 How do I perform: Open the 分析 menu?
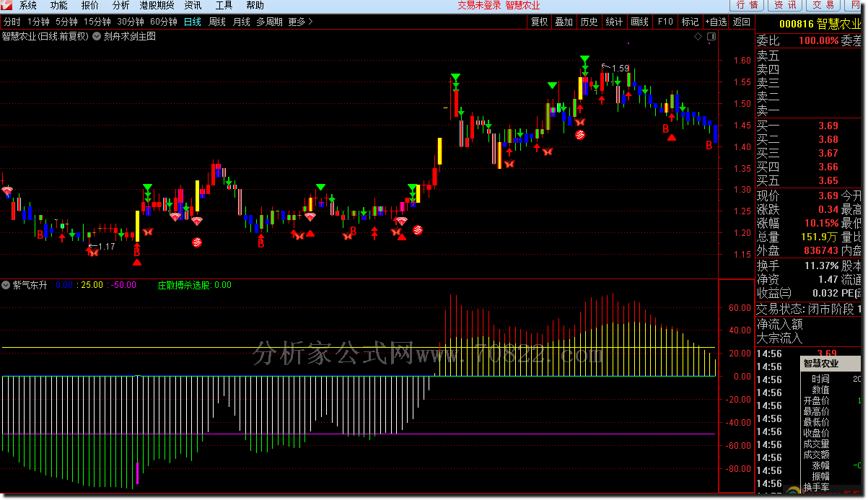click(x=120, y=5)
